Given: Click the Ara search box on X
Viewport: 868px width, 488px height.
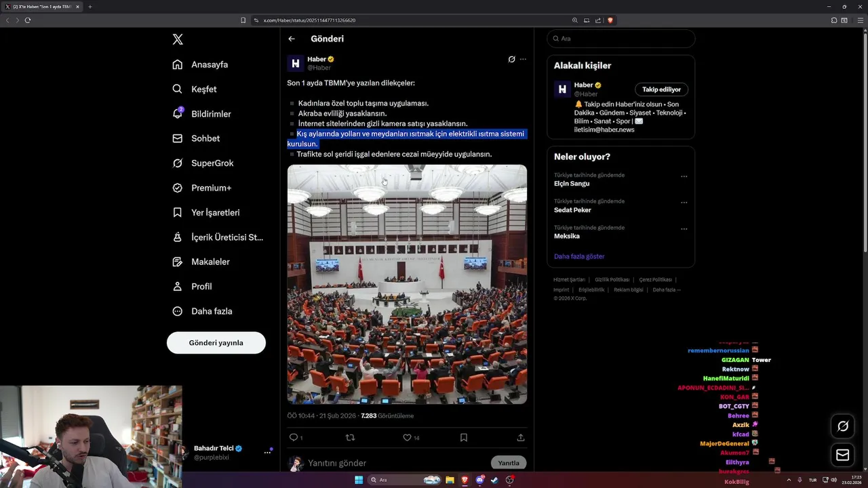Looking at the screenshot, I should click(620, 39).
